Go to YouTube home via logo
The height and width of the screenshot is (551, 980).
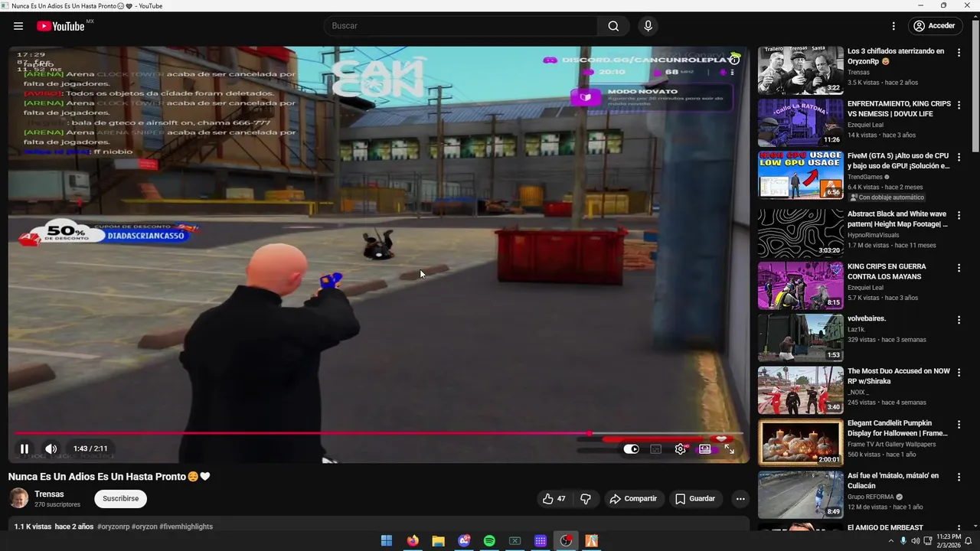[x=61, y=26]
